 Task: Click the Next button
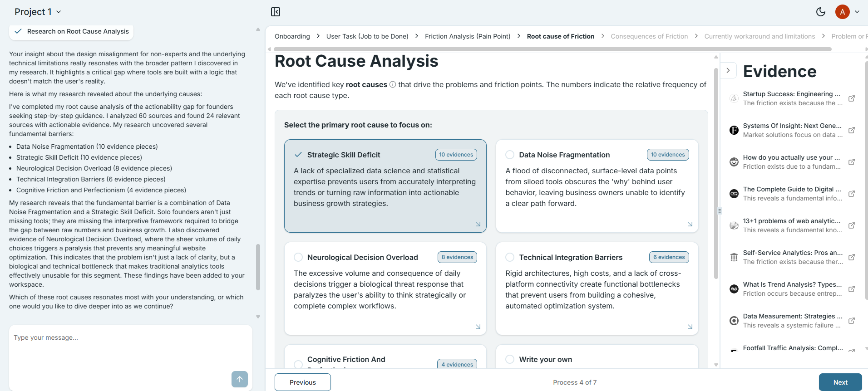840,382
